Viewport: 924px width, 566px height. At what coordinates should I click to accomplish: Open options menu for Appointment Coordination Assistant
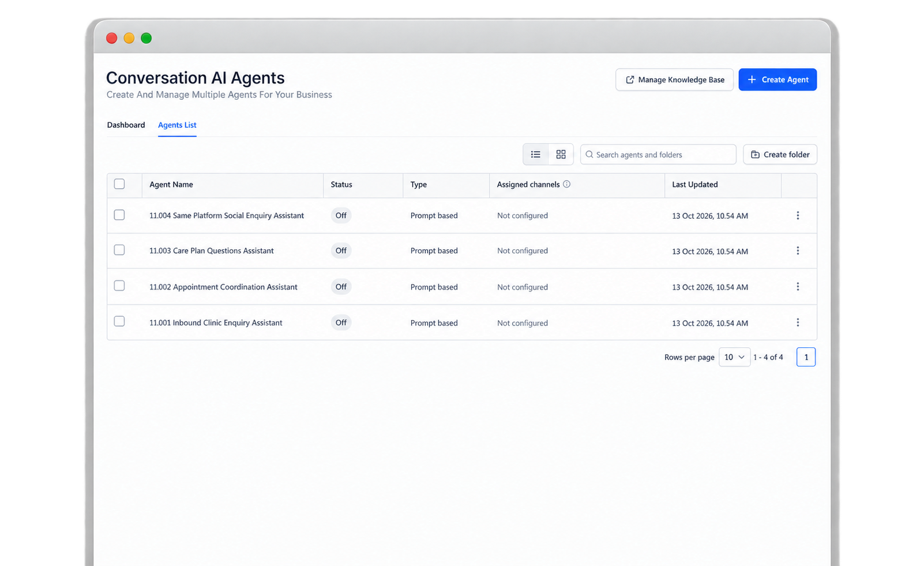pyautogui.click(x=798, y=287)
